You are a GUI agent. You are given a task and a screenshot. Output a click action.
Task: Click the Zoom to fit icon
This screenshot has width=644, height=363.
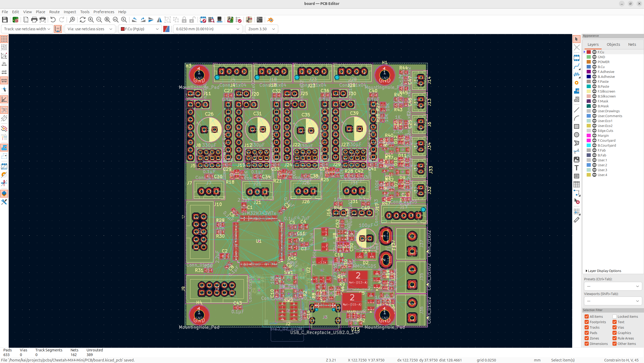point(107,20)
